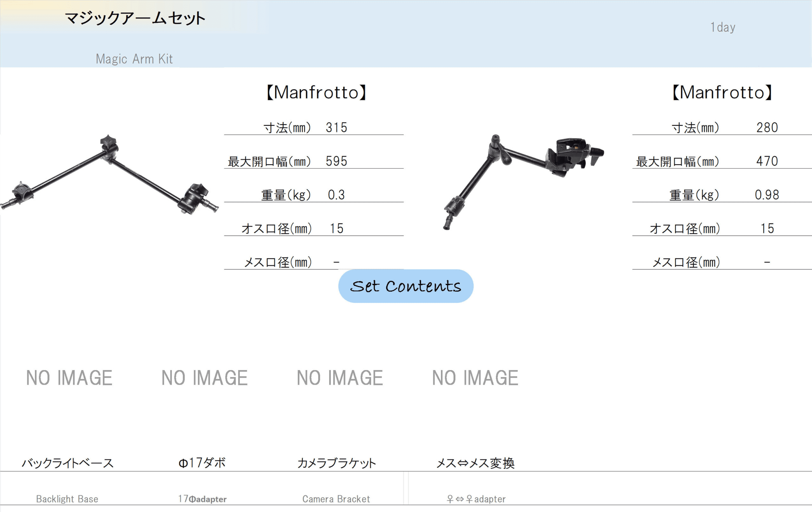812x512 pixels.
Task: Click the Φ17ダボ label
Action: 202,463
